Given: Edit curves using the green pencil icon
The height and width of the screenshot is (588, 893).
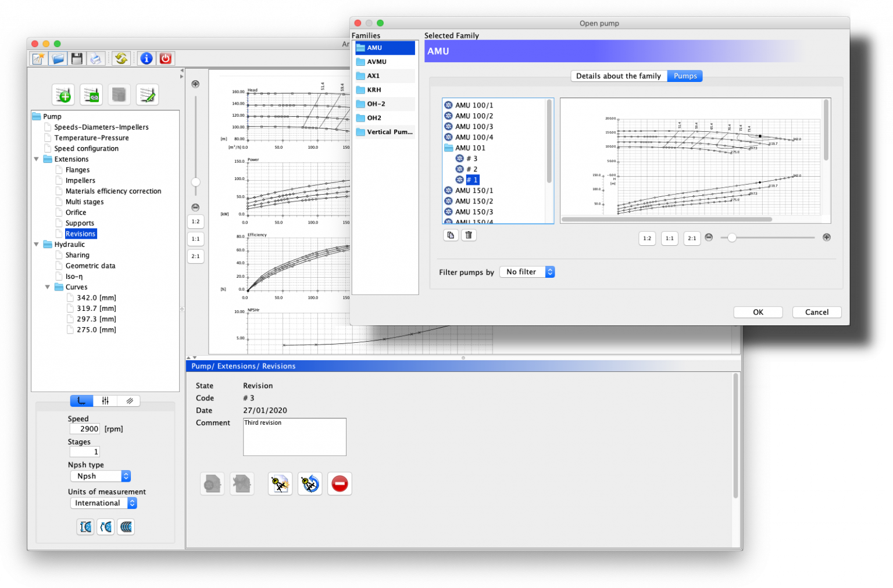Looking at the screenshot, I should coord(147,94).
